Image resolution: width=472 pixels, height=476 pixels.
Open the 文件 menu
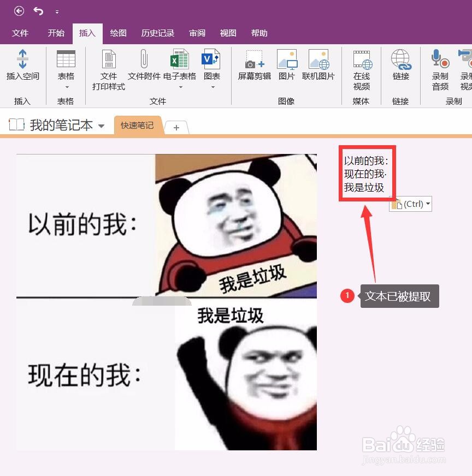coord(21,33)
